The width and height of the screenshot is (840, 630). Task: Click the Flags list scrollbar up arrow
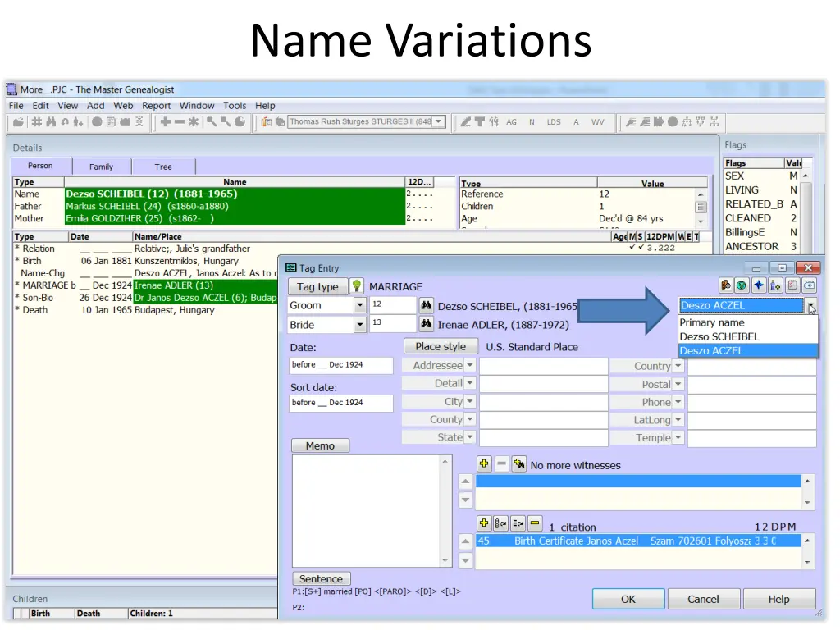tap(806, 176)
